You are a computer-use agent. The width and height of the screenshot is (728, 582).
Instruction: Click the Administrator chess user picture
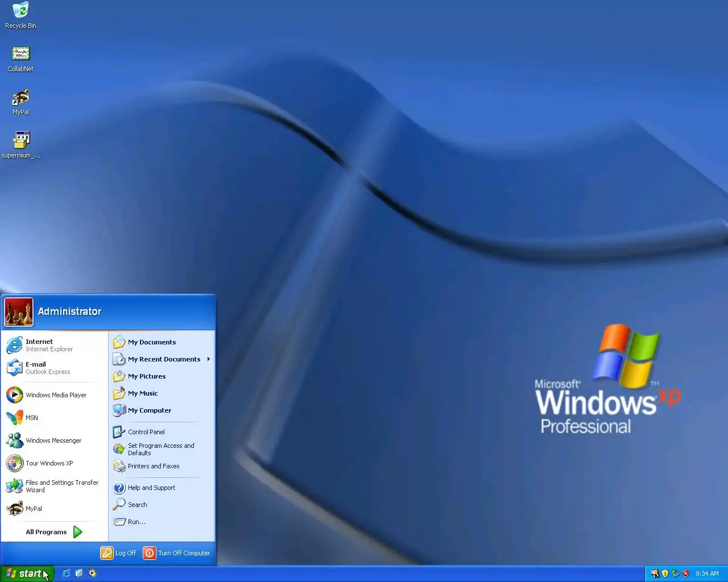tap(19, 312)
